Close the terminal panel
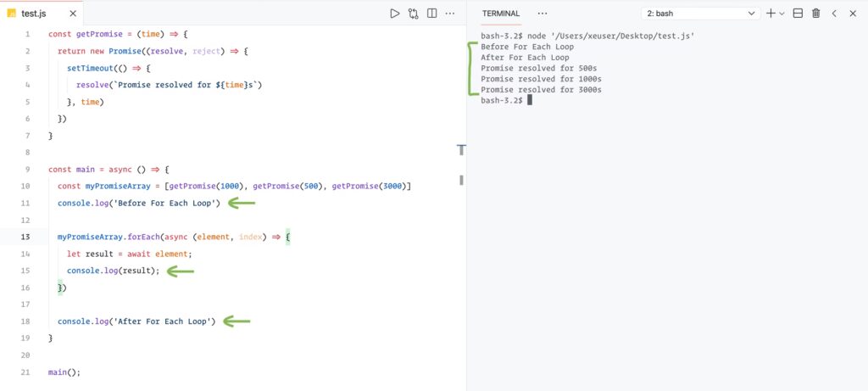Screen dimensions: 868x391 click(x=853, y=14)
